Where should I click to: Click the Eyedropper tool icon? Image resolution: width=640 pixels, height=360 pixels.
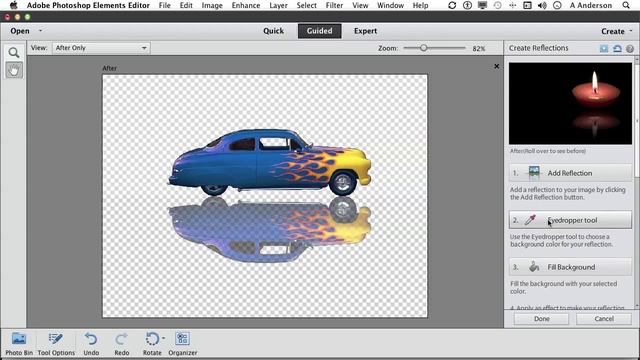tap(530, 220)
